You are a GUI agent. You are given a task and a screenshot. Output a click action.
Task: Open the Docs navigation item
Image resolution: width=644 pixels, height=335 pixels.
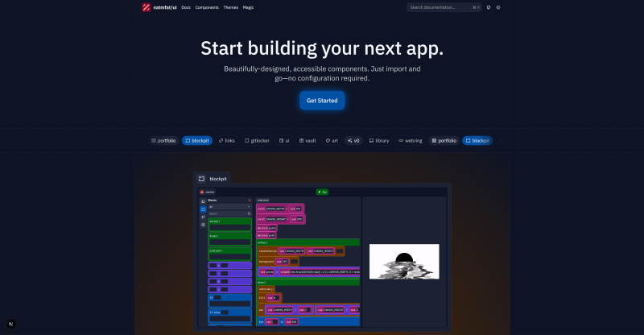pos(186,7)
